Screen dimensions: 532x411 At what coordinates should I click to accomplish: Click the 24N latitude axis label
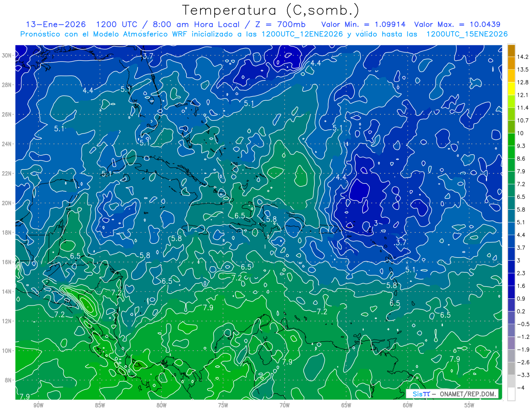8,144
